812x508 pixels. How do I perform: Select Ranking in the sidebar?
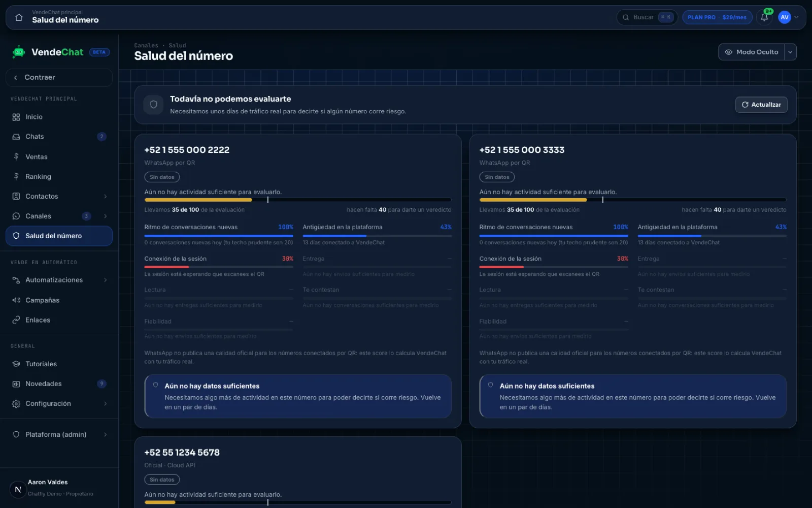(x=59, y=176)
